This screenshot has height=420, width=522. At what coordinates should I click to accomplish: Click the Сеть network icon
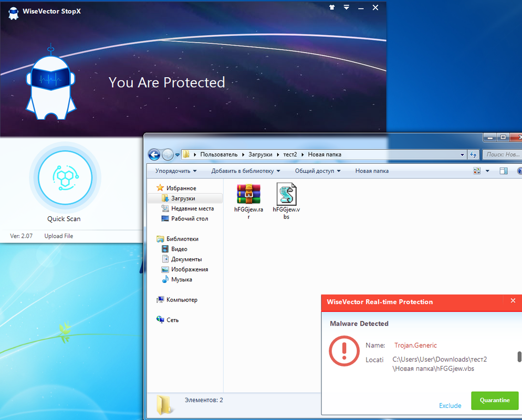160,320
